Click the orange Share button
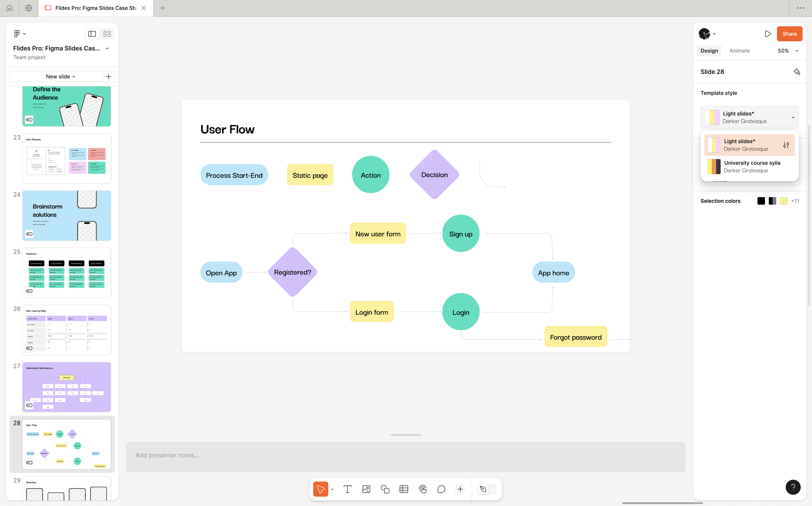The image size is (812, 506). point(789,34)
